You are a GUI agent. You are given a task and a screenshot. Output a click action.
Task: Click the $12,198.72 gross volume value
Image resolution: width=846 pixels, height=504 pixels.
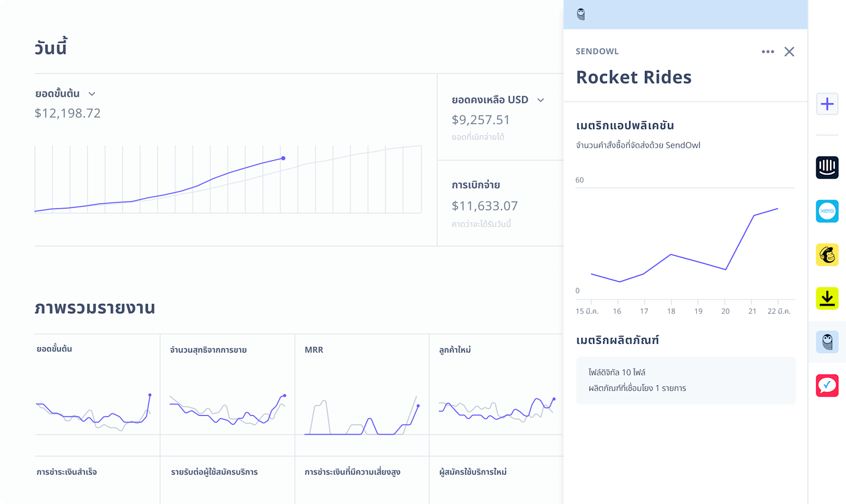click(67, 113)
